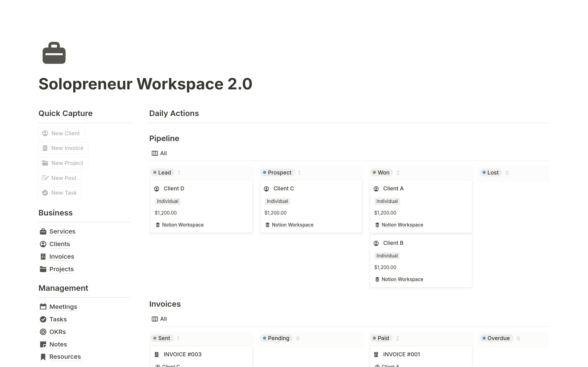Viewport: 588px width, 367px height.
Task: Open the Client D pipeline card
Action: [x=174, y=189]
